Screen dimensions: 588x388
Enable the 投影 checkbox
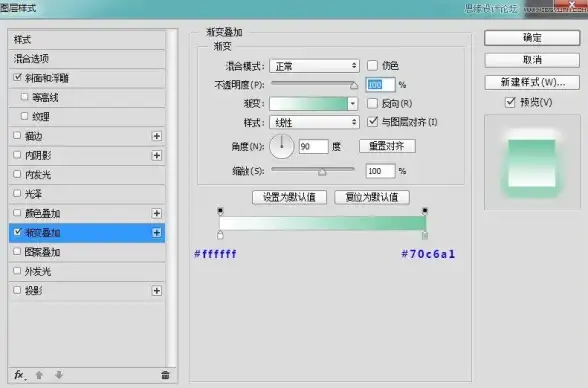click(17, 290)
